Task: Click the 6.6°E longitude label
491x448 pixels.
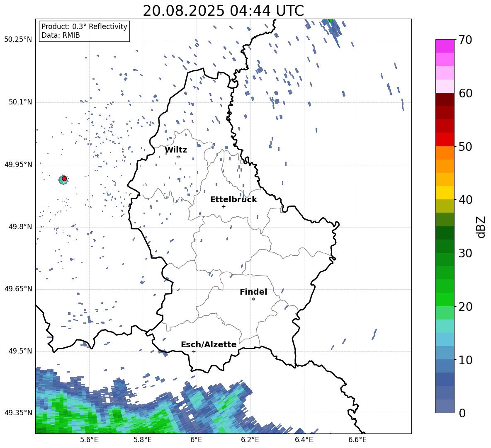Action: (x=357, y=440)
